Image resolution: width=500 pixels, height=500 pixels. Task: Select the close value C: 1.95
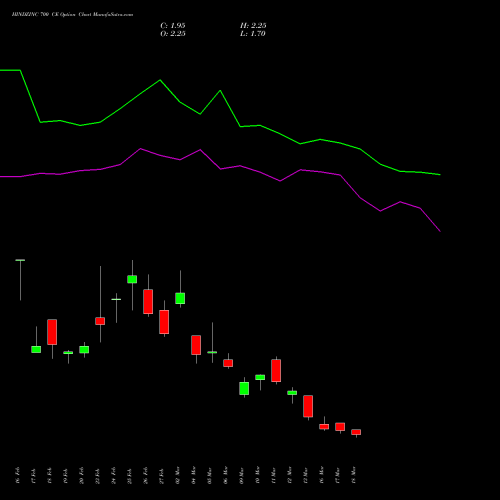tap(173, 26)
